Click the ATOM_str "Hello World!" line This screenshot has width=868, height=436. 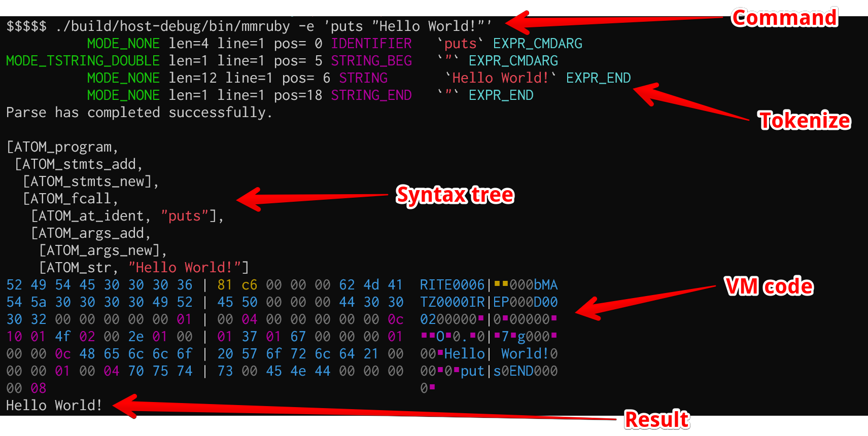[144, 268]
